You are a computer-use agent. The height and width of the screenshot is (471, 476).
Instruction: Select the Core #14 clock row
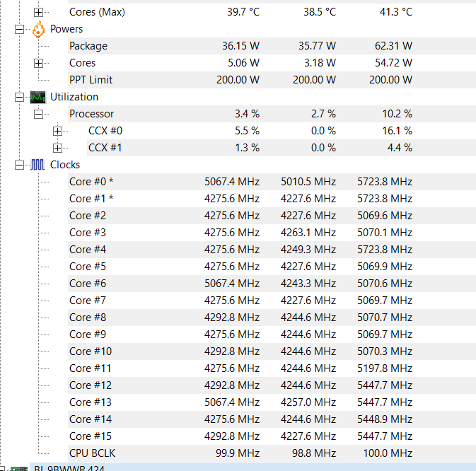pyautogui.click(x=272, y=420)
